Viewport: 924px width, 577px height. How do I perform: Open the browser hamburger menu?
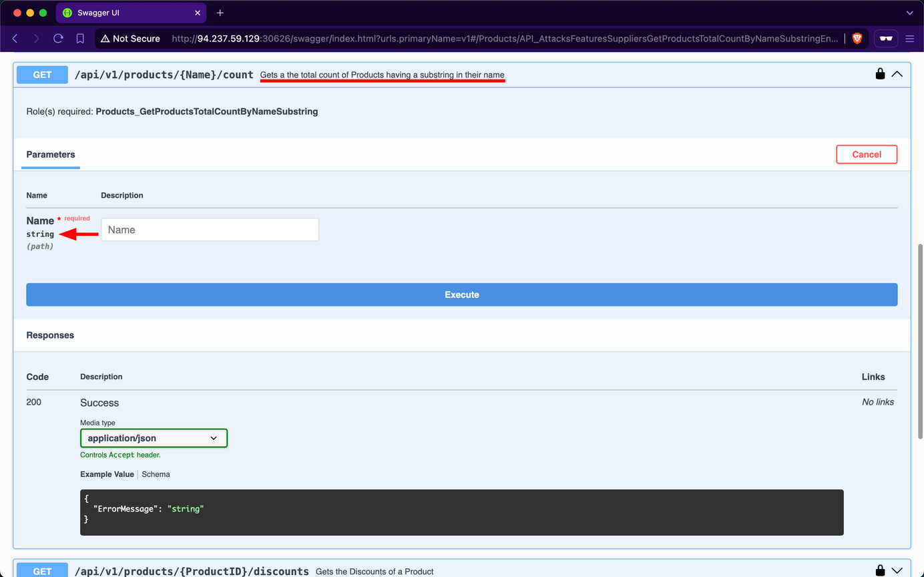(x=910, y=38)
